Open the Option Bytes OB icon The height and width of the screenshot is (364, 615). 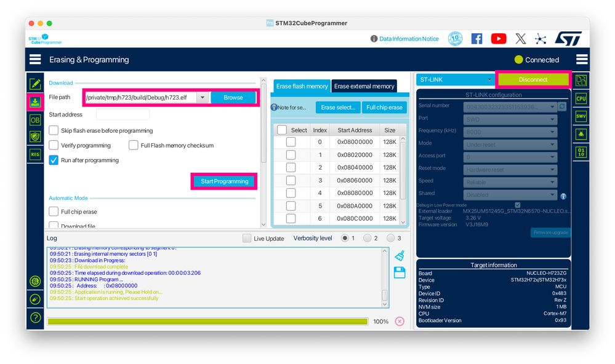[35, 121]
